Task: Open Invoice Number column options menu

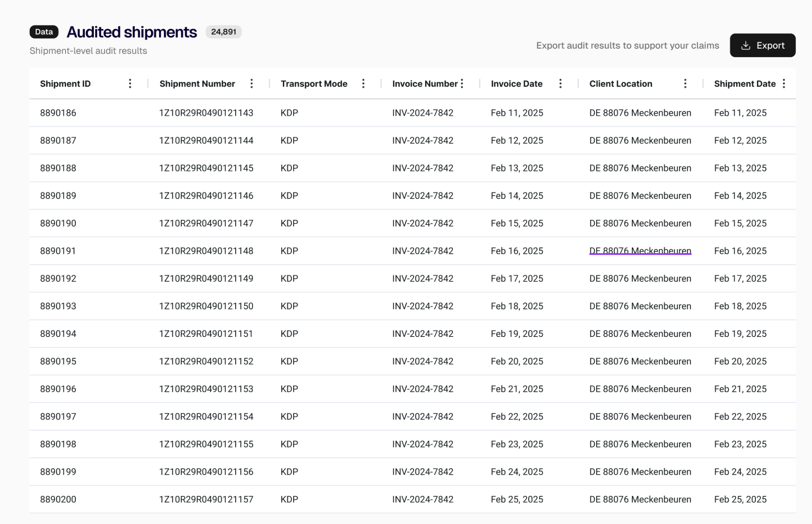Action: point(462,83)
